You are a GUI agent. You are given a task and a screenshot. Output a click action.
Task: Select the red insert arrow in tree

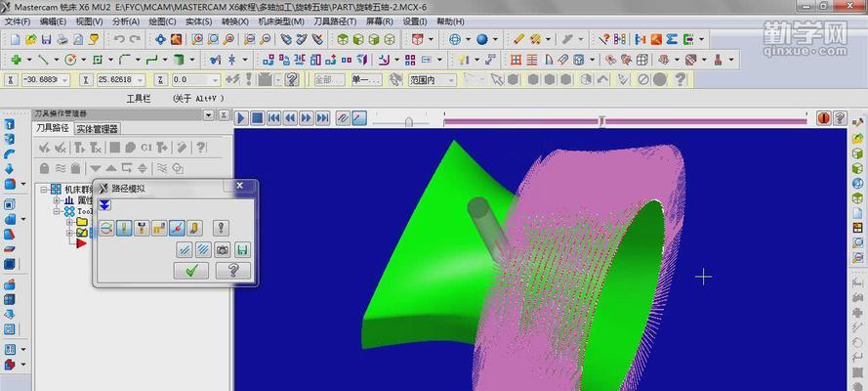click(81, 243)
